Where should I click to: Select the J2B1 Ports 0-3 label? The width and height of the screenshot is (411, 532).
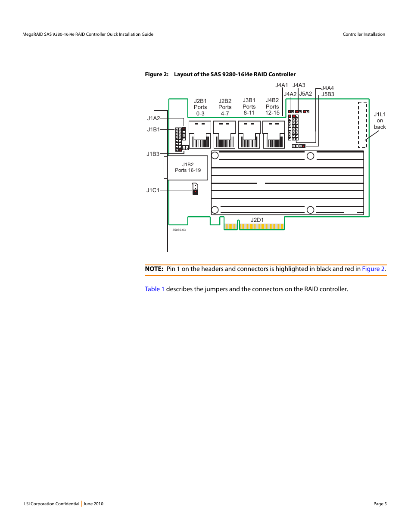pos(200,107)
